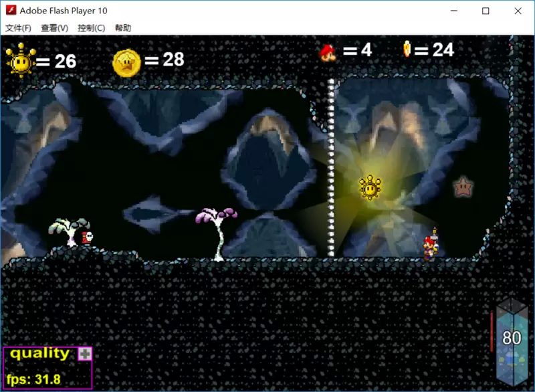Viewport: 535px width, 392px height.
Task: Open the 帮助 menu
Action: point(123,28)
